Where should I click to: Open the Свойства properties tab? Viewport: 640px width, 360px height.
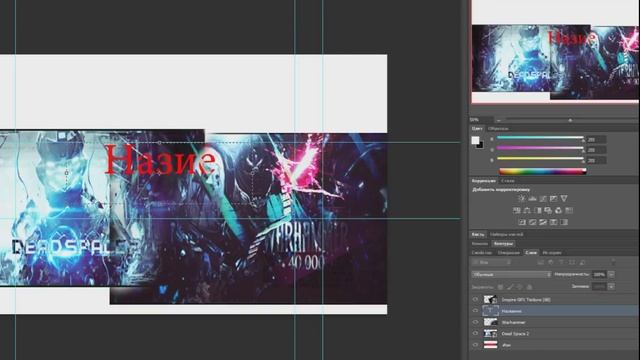pyautogui.click(x=482, y=253)
